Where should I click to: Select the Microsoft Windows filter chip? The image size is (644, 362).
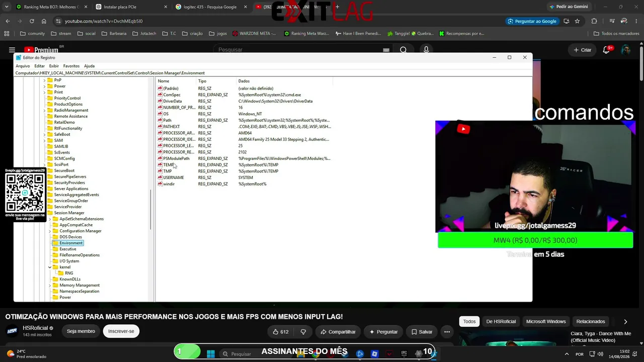[546, 321]
